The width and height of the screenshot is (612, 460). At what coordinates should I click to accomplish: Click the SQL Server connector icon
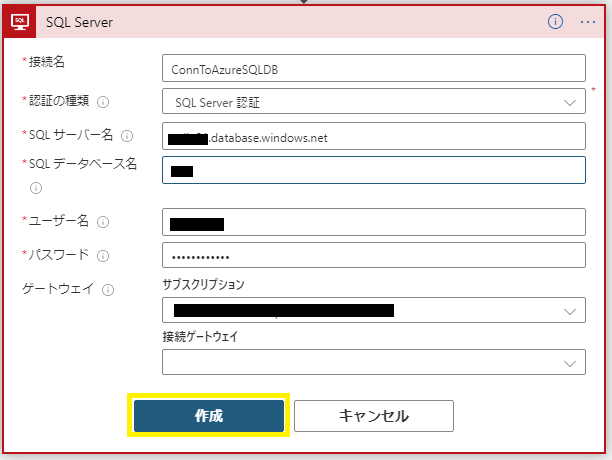point(20,22)
